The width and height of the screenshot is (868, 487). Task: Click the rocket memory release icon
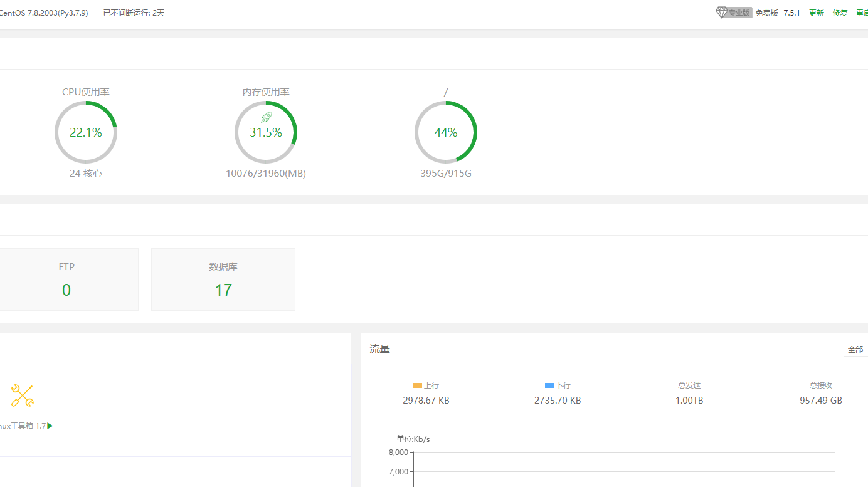(266, 117)
